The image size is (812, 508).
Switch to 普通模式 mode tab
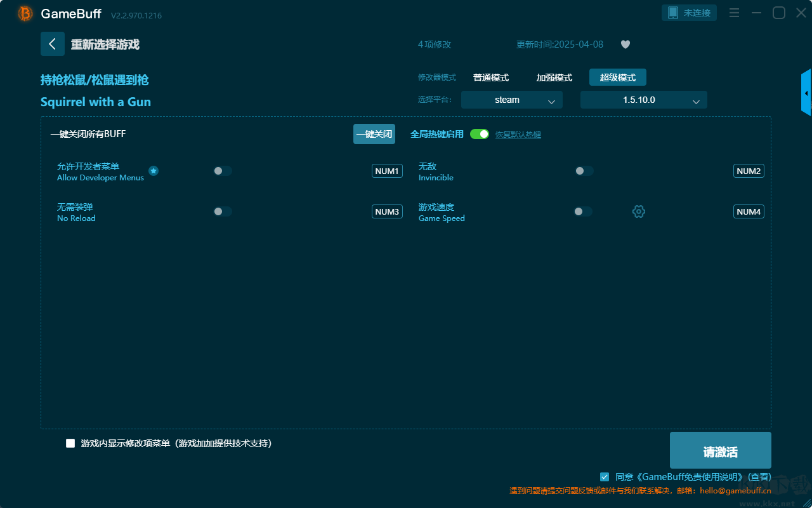pos(490,77)
